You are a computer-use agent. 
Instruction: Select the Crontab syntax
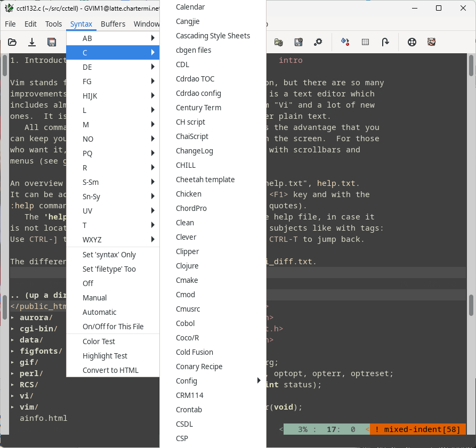click(x=213, y=410)
